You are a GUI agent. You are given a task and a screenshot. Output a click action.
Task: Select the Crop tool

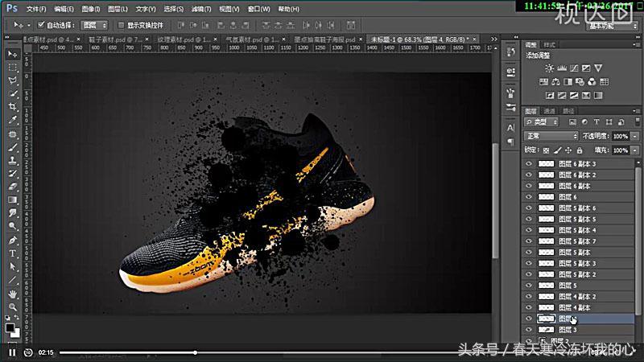(x=13, y=107)
